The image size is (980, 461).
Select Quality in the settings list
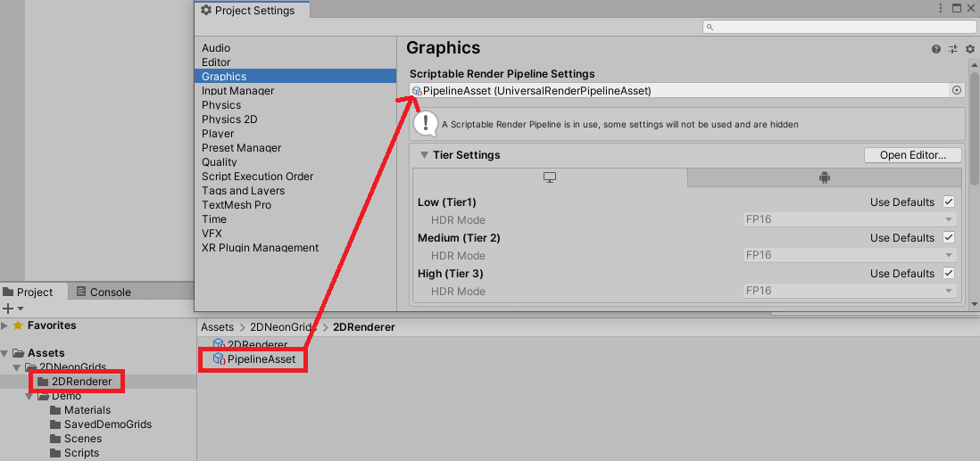220,162
